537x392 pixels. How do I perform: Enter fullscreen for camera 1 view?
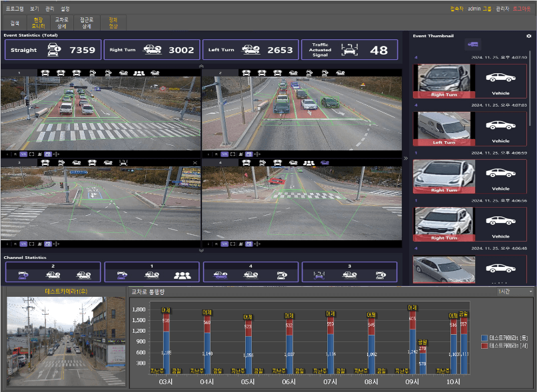point(31,154)
